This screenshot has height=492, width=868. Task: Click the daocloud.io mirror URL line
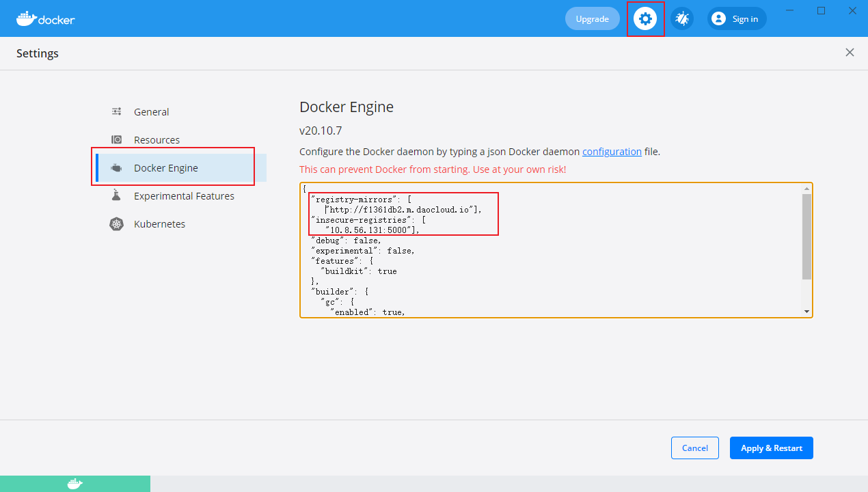pyautogui.click(x=403, y=209)
